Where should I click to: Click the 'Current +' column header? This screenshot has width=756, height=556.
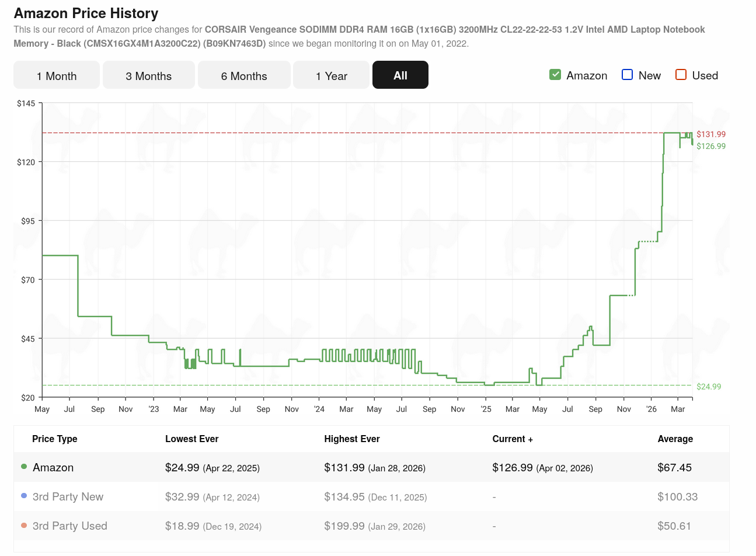[513, 439]
